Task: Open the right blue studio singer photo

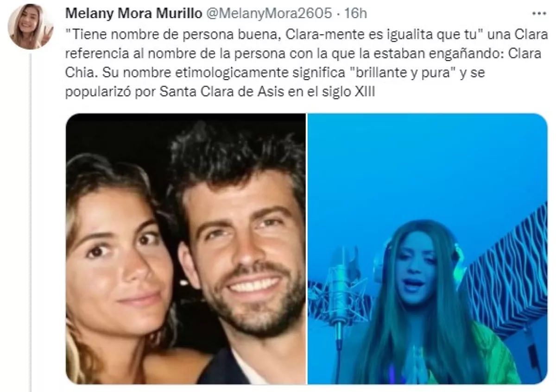Action: click(x=427, y=249)
